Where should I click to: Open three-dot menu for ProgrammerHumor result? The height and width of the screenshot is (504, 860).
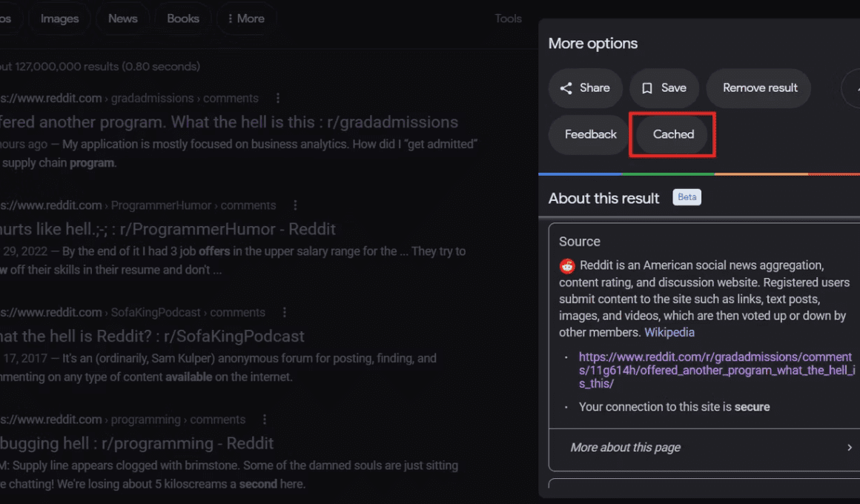coord(295,205)
